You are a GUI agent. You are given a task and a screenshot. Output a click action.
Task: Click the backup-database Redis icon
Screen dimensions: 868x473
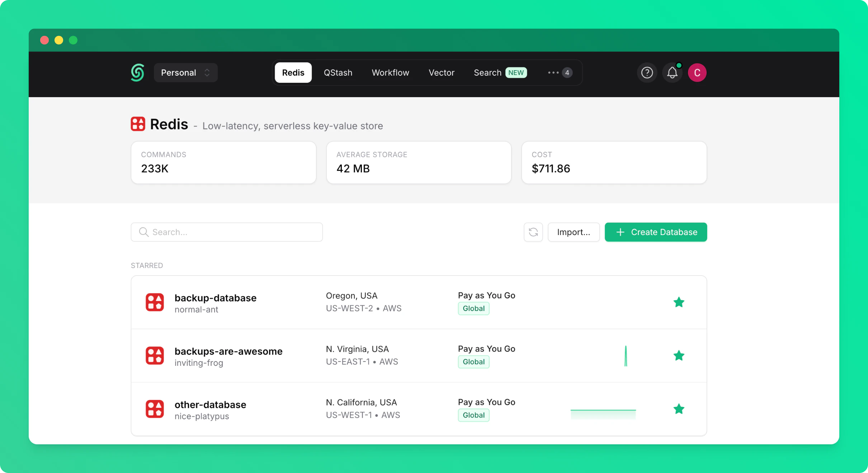[x=155, y=302]
